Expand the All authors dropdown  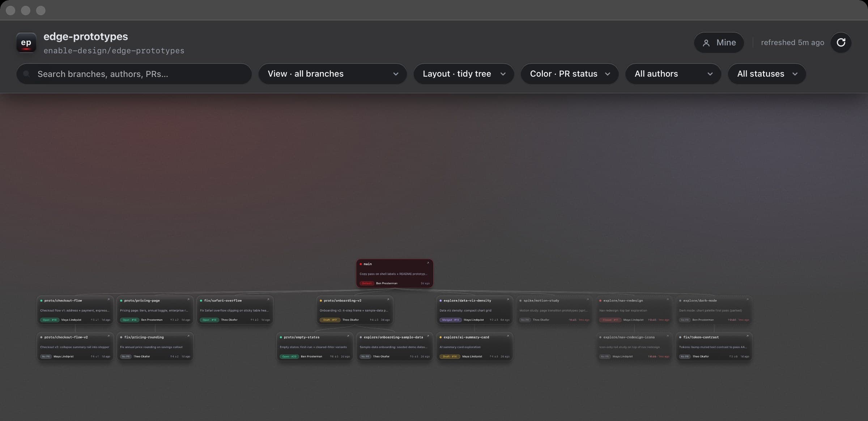[x=673, y=74]
